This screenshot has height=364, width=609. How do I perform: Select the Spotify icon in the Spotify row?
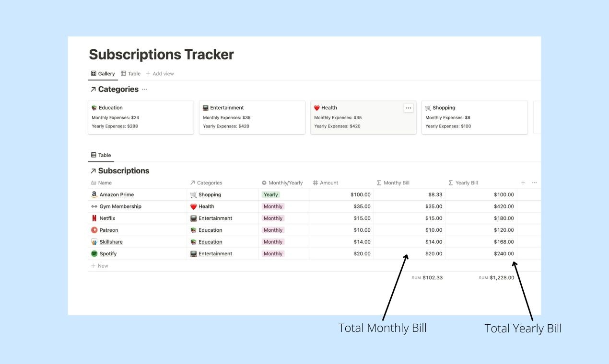click(x=94, y=253)
